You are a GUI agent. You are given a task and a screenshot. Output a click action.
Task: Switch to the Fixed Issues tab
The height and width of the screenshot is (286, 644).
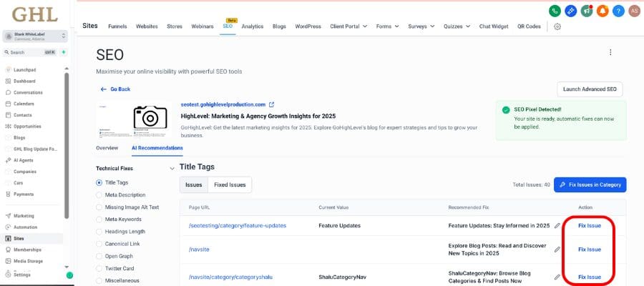coord(230,184)
